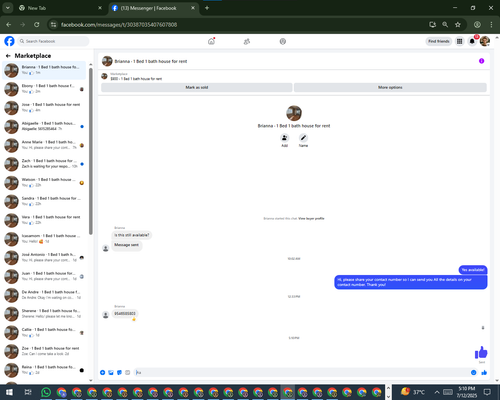The height and width of the screenshot is (400, 500).
Task: Send a thumbs-up like from composer
Action: [484, 372]
